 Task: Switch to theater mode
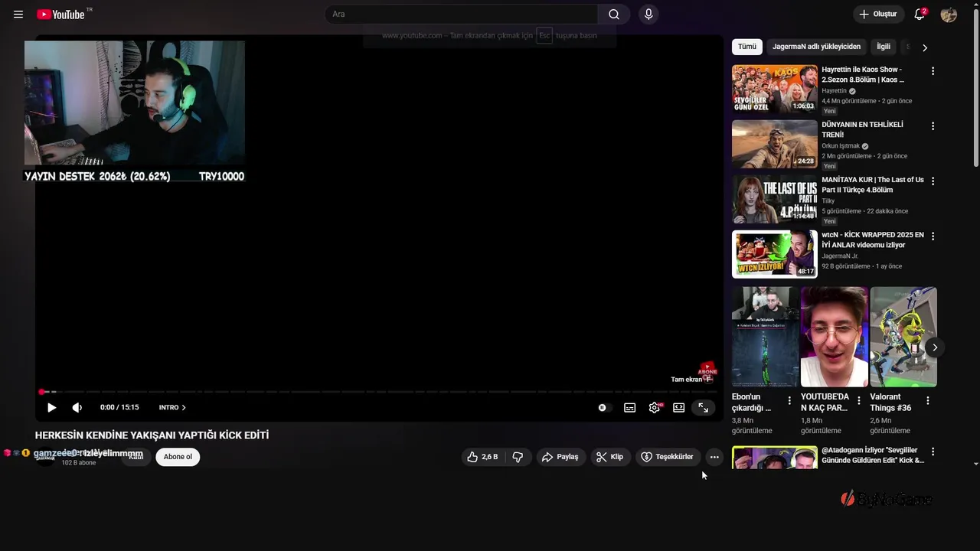[678, 408]
